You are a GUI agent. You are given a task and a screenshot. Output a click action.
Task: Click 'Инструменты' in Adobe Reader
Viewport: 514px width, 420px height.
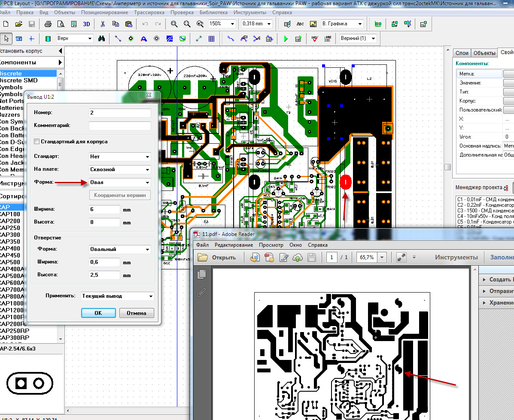pos(456,257)
